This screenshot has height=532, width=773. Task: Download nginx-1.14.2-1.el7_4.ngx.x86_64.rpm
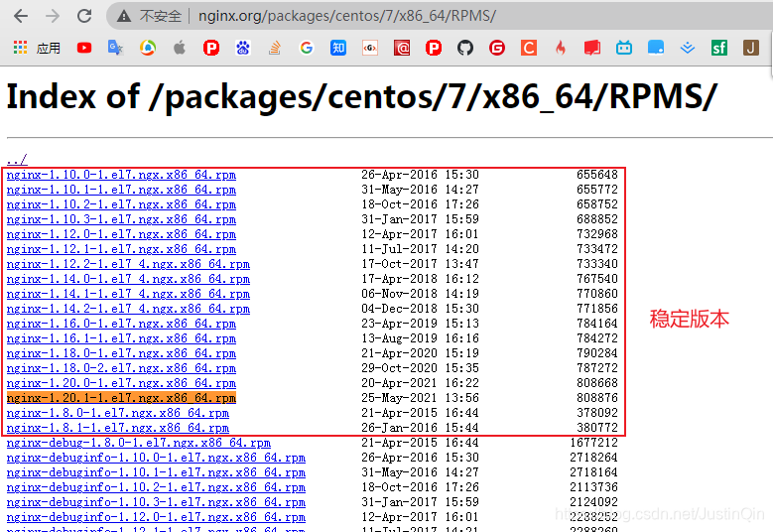pos(128,309)
